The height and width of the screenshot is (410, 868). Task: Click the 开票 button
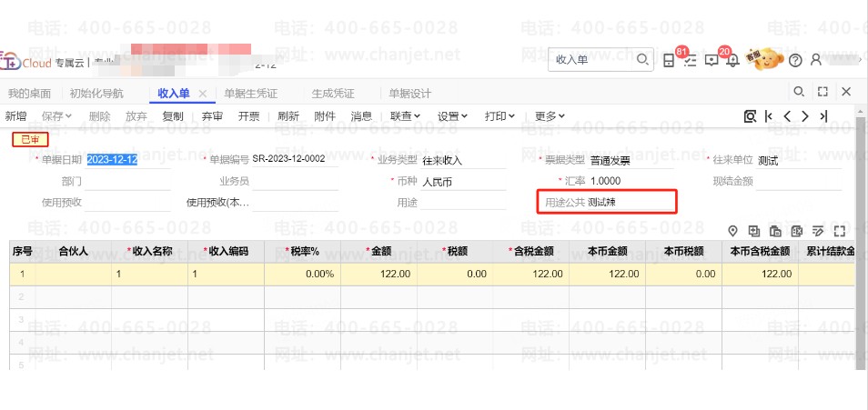coord(249,116)
